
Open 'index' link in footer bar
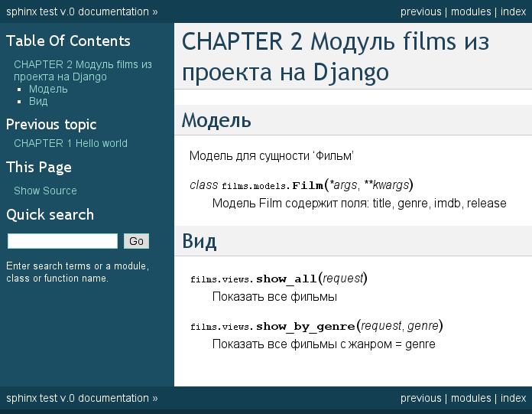(x=513, y=398)
